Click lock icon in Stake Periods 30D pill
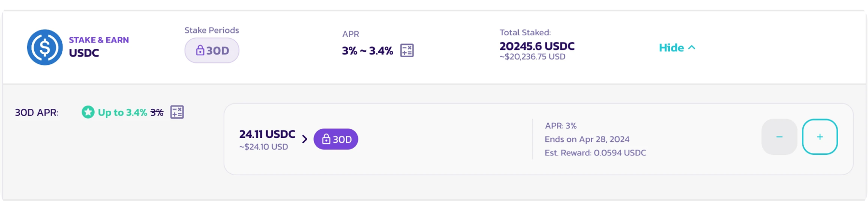This screenshot has height=212, width=868. click(200, 50)
